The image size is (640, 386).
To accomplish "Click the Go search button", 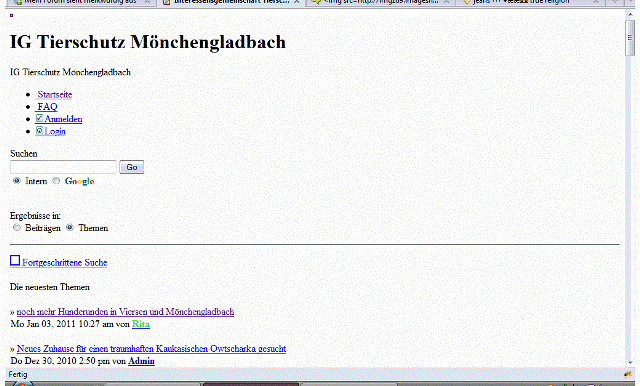I will click(x=131, y=167).
